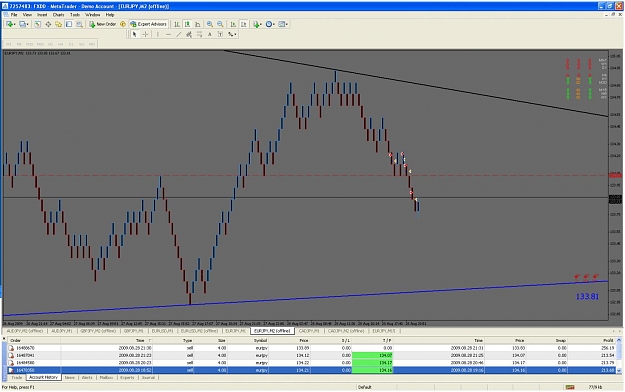Open the CADJPY,M1 chart tab
The width and height of the screenshot is (625, 392).
[309, 331]
